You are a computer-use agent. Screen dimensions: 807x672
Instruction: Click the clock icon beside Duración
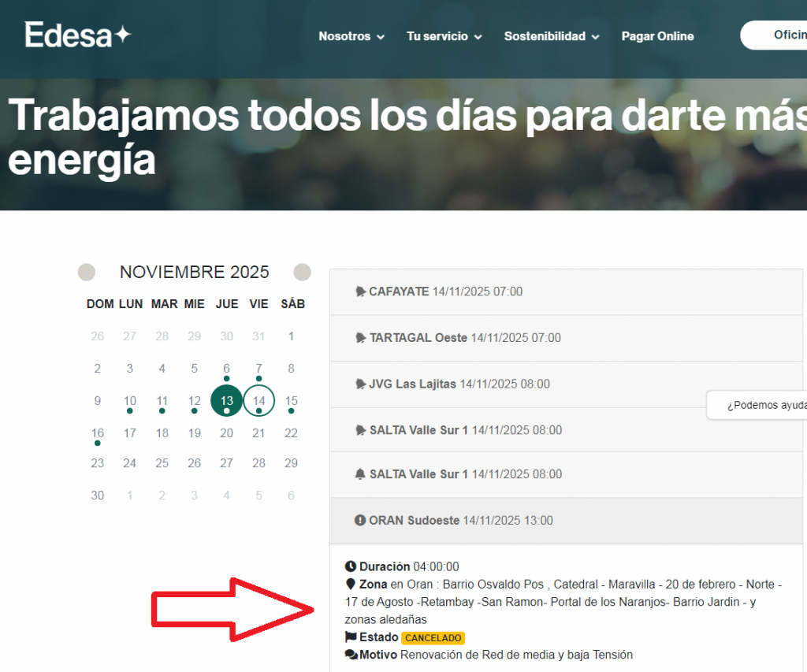(351, 566)
